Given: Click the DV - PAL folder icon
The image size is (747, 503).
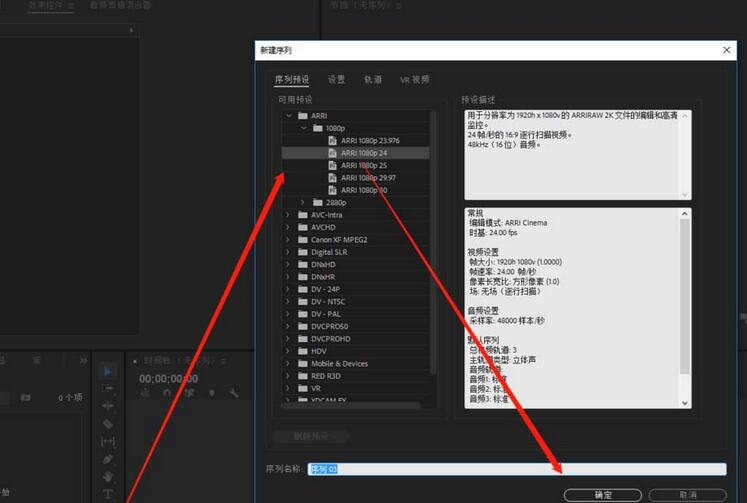Looking at the screenshot, I should (303, 314).
